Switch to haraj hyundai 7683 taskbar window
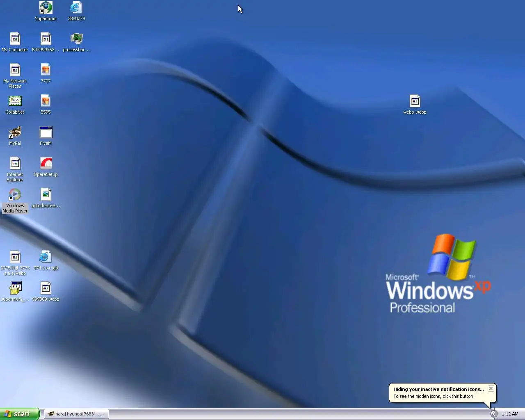 pyautogui.click(x=76, y=414)
